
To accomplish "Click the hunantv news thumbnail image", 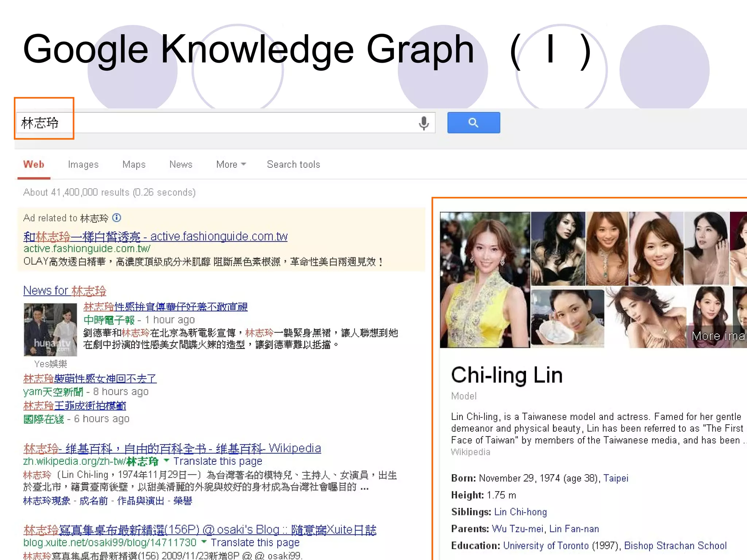I will (x=50, y=330).
